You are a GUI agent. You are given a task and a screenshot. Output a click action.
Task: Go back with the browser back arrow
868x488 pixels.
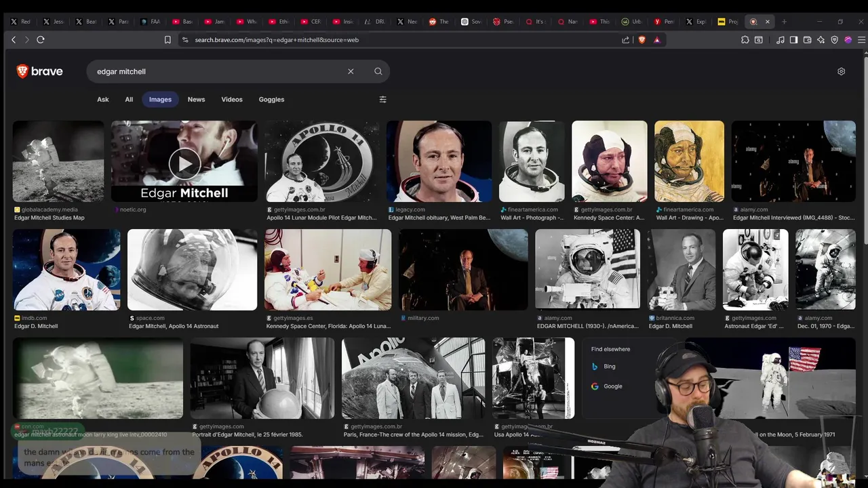pyautogui.click(x=14, y=40)
